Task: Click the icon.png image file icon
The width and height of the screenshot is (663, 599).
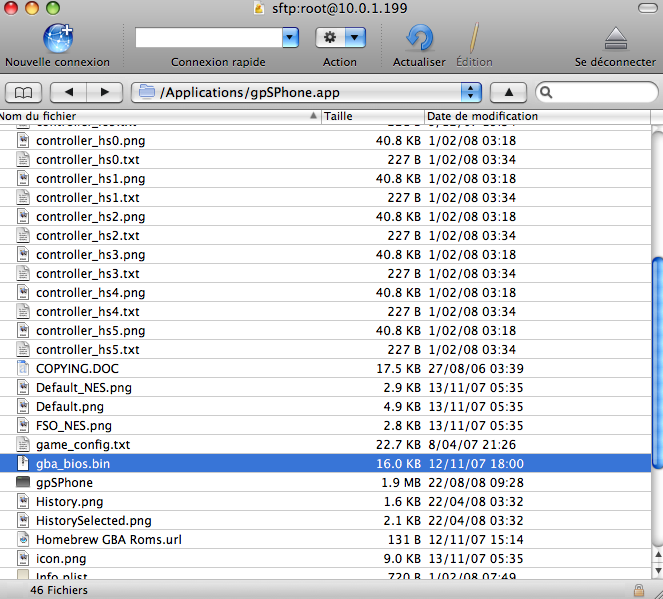Action: (x=23, y=558)
